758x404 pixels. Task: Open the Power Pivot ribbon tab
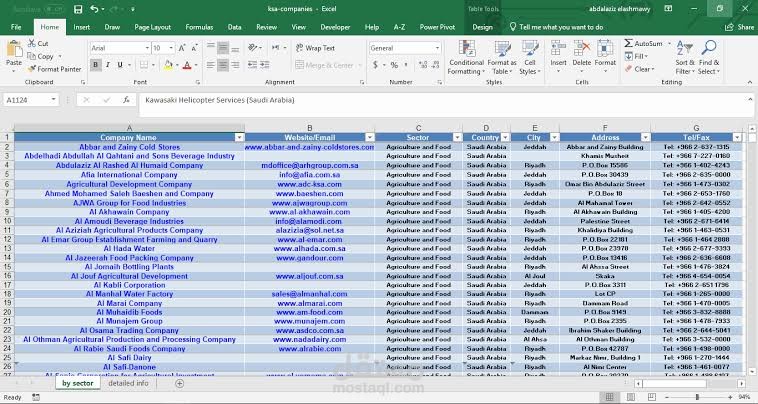point(437,27)
